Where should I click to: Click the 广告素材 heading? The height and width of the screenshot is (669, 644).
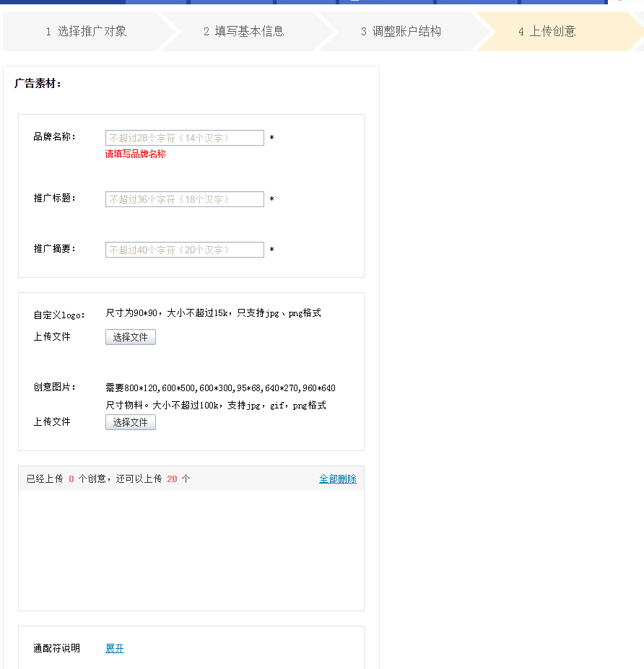click(38, 83)
